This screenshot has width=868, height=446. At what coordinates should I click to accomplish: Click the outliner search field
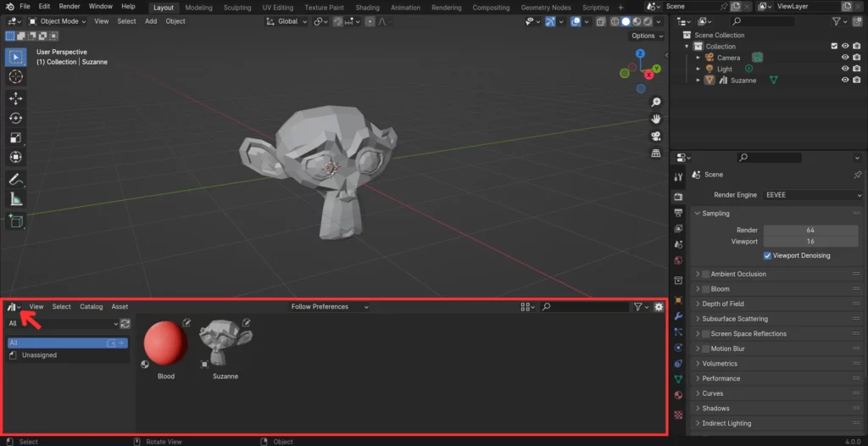pyautogui.click(x=762, y=21)
